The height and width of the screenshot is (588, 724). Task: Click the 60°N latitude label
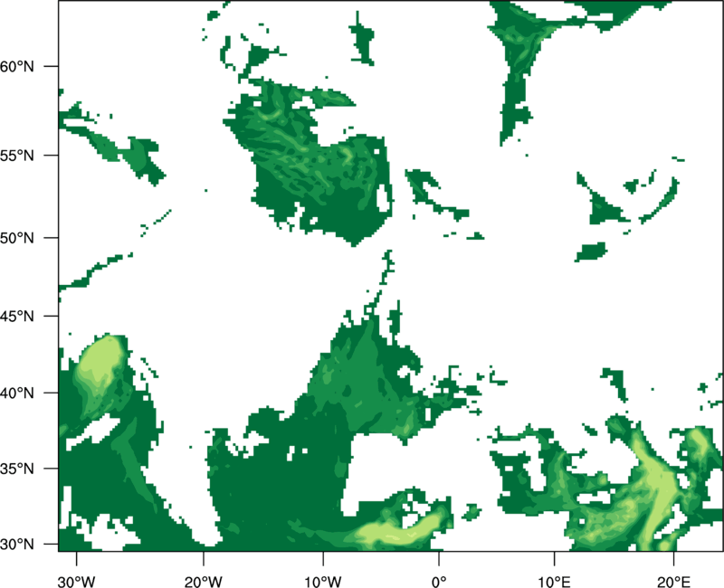pyautogui.click(x=17, y=66)
